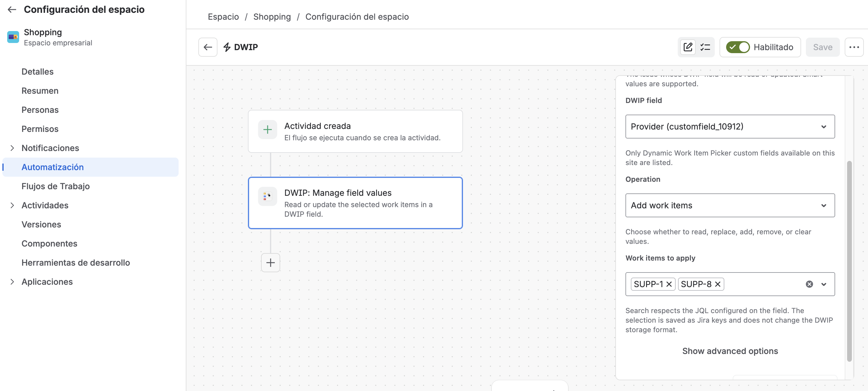The width and height of the screenshot is (868, 391).
Task: Select the Actividad creada trigger card
Action: pyautogui.click(x=355, y=131)
